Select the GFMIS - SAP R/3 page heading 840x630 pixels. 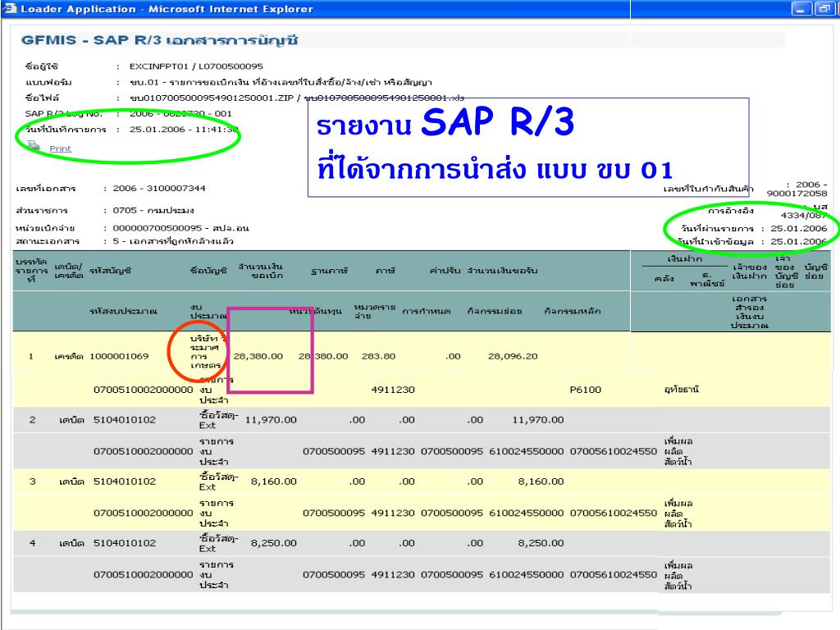tap(159, 40)
